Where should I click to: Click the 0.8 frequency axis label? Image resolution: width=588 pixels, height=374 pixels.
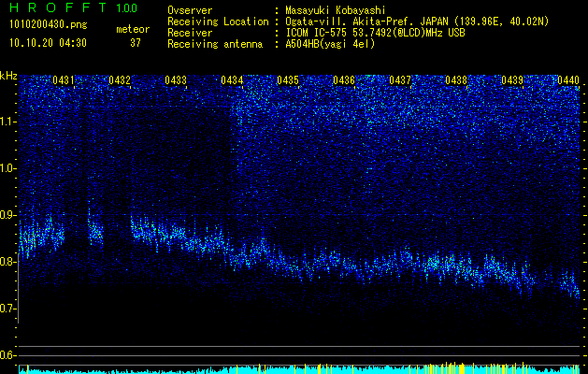tap(7, 262)
